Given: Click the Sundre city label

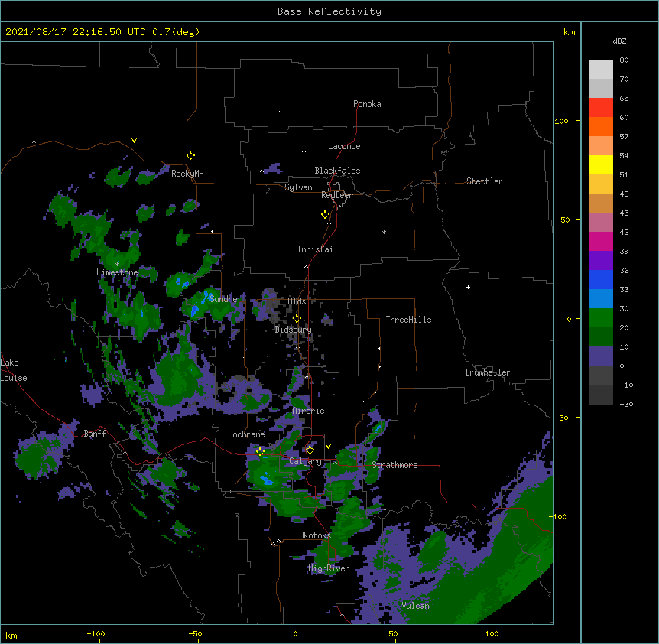Looking at the screenshot, I should (x=223, y=299).
